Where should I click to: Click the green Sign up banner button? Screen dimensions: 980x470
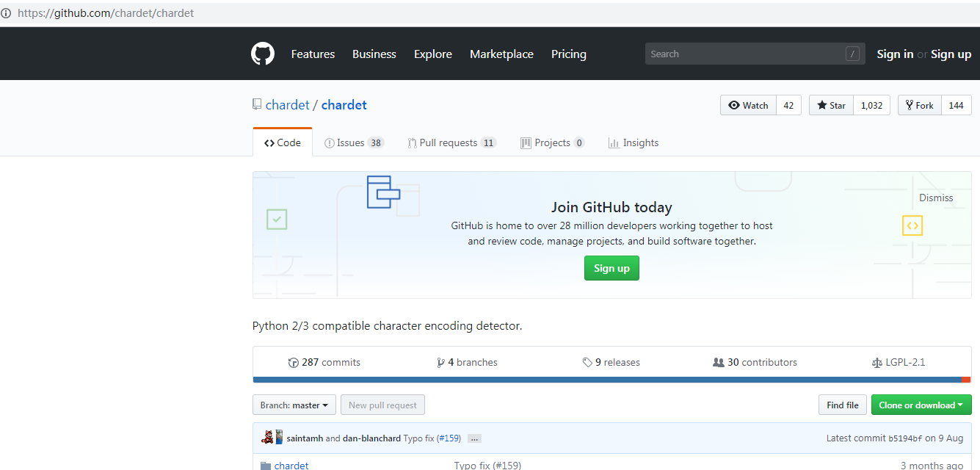pos(611,268)
